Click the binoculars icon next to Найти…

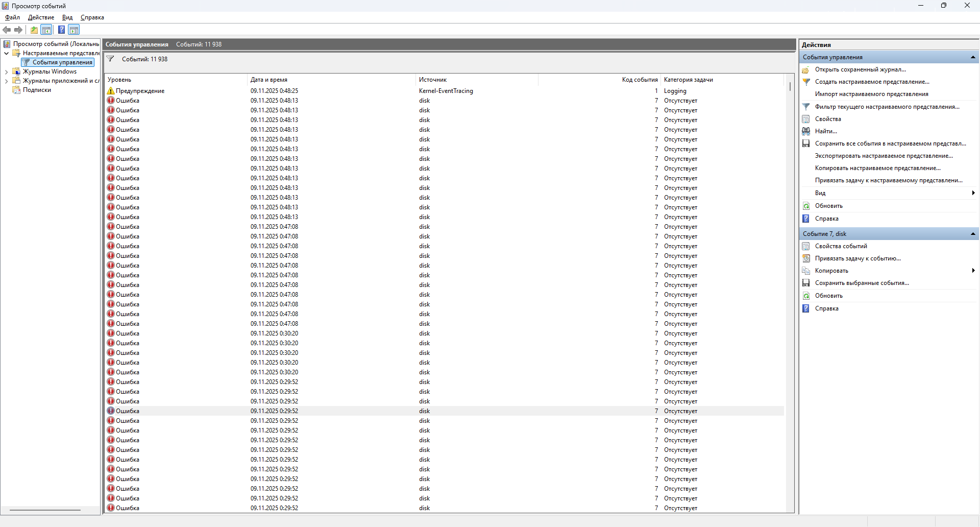[806, 131]
